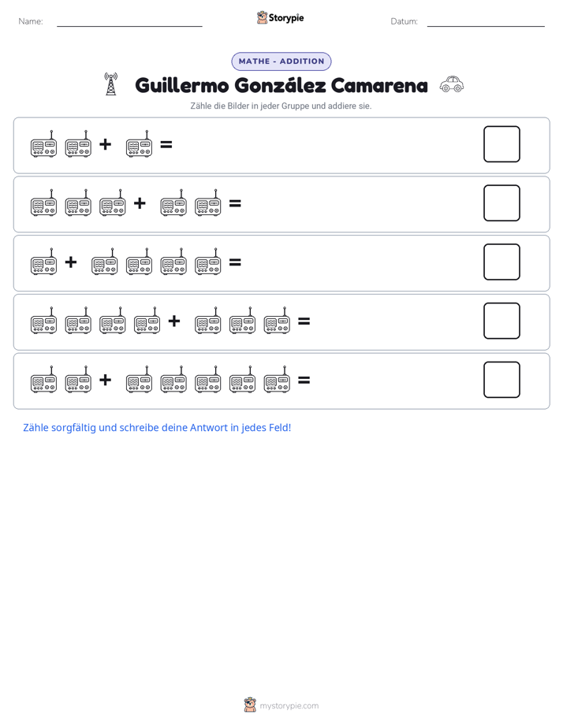Click the answer box in the fourth row
The image size is (563, 728).
click(501, 321)
